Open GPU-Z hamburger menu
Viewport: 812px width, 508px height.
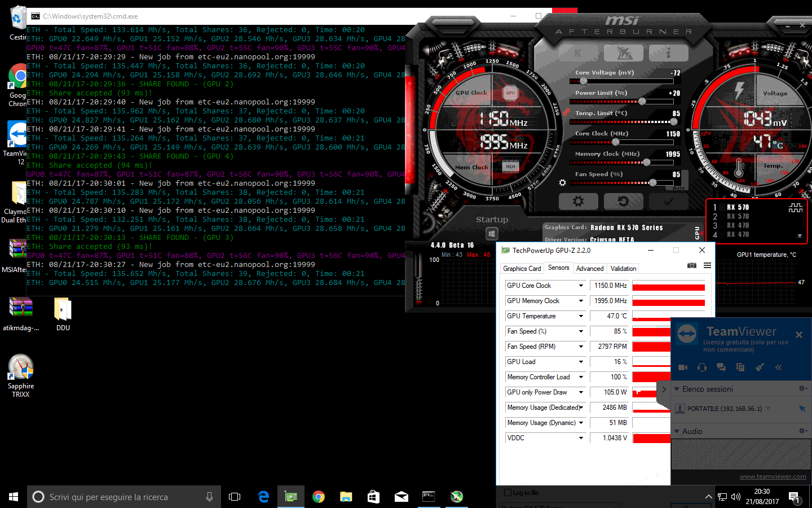(x=707, y=265)
